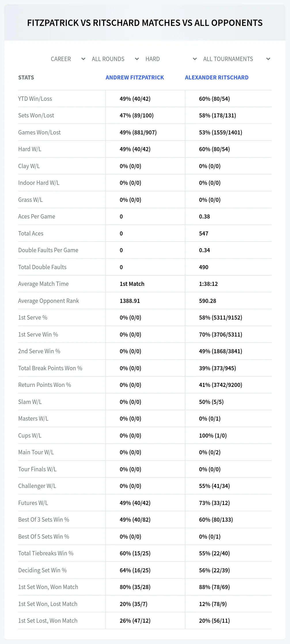Click Fitzpatrick's 1388.91 opponent rank value

pyautogui.click(x=130, y=301)
